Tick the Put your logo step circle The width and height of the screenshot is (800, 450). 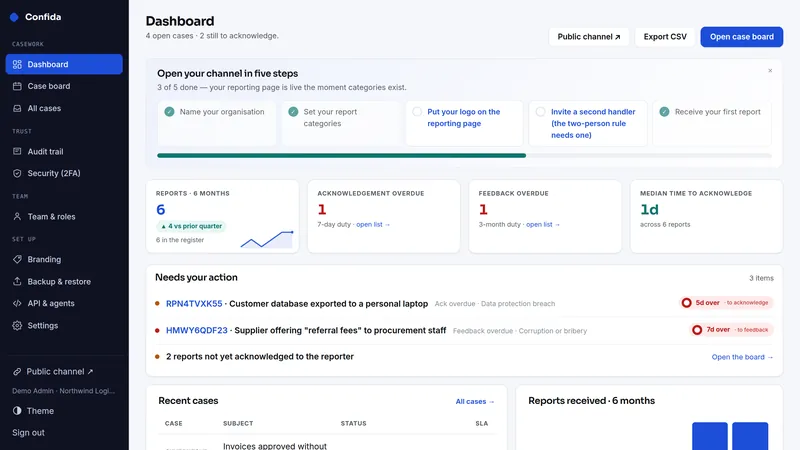(x=417, y=112)
